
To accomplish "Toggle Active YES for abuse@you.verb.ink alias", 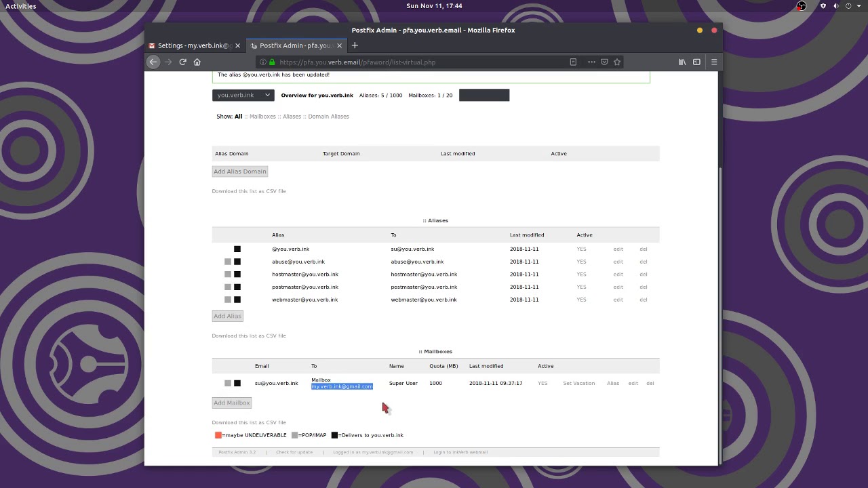I will point(581,262).
